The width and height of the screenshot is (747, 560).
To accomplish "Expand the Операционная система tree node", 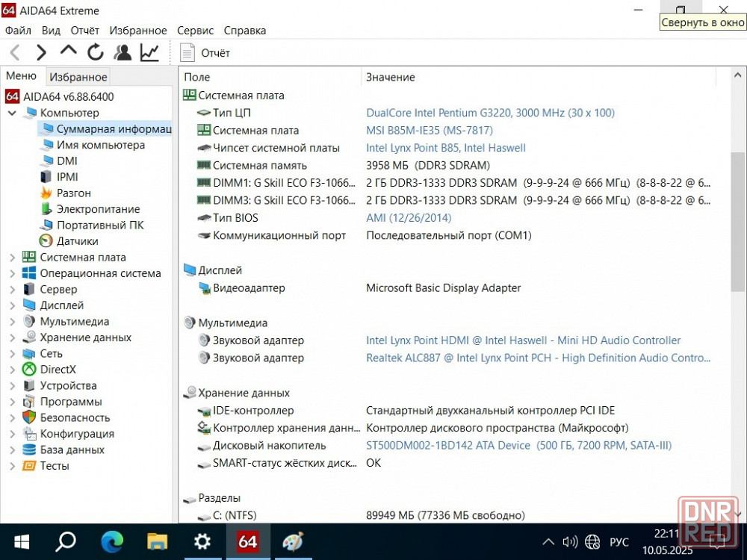I will [x=13, y=273].
